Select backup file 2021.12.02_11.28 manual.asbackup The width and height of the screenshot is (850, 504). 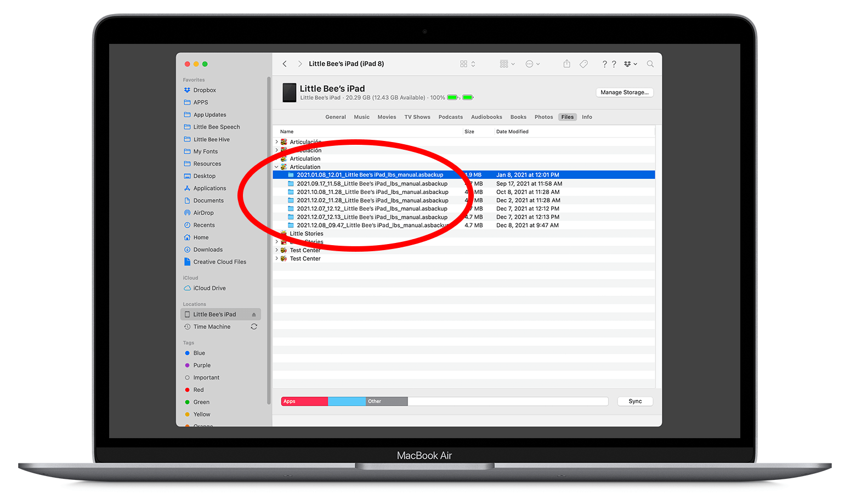coord(464,201)
